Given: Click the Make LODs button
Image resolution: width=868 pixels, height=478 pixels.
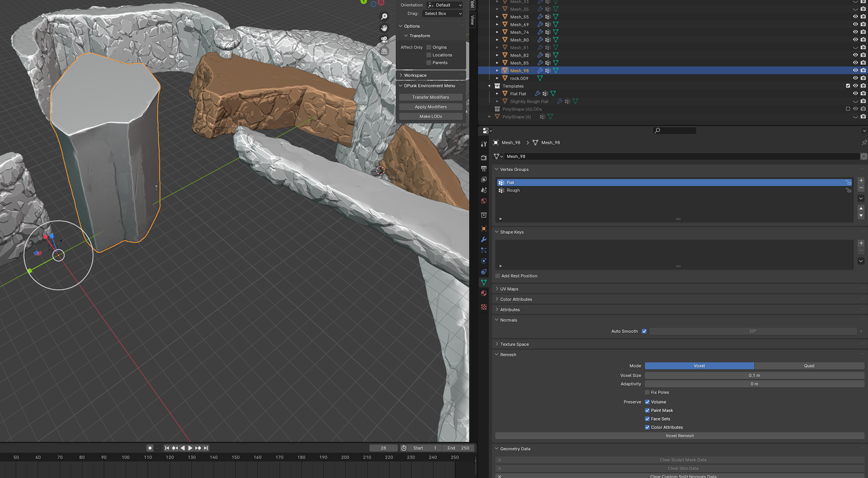Looking at the screenshot, I should pyautogui.click(x=430, y=117).
